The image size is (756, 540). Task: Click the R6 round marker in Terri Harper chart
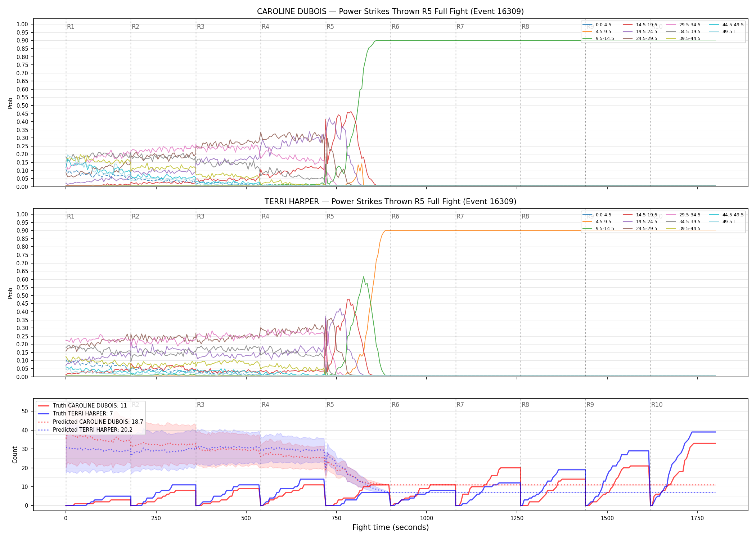(x=395, y=216)
